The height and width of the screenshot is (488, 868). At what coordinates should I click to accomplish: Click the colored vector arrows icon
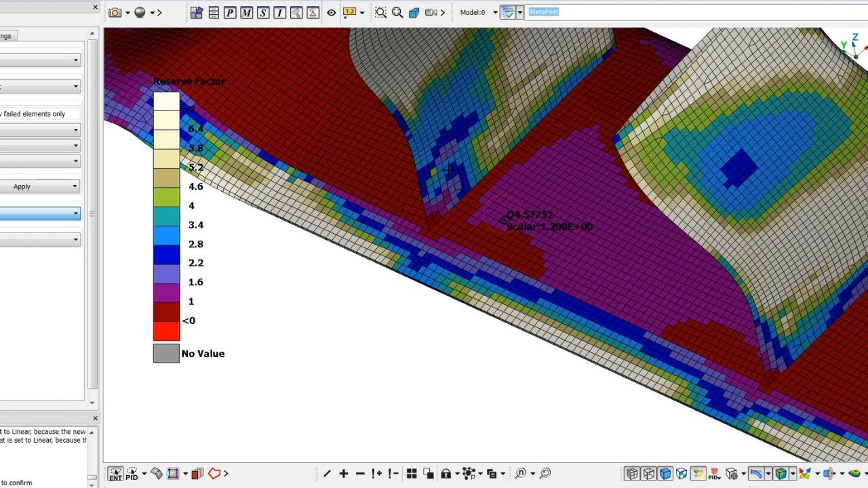(x=805, y=474)
